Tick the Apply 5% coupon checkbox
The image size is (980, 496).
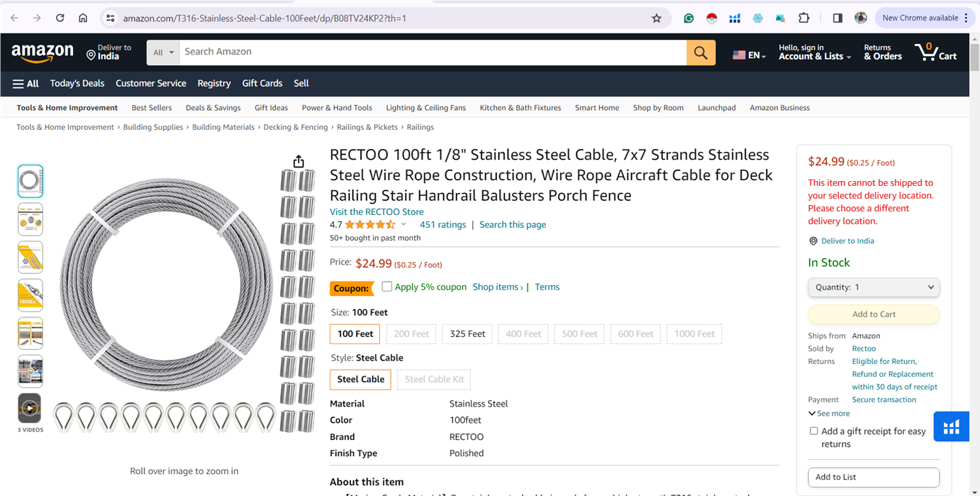pyautogui.click(x=386, y=287)
